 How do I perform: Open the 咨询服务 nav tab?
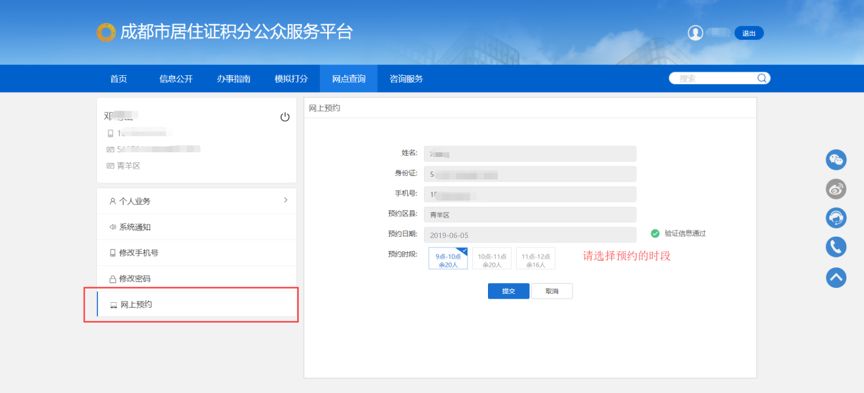(406, 79)
